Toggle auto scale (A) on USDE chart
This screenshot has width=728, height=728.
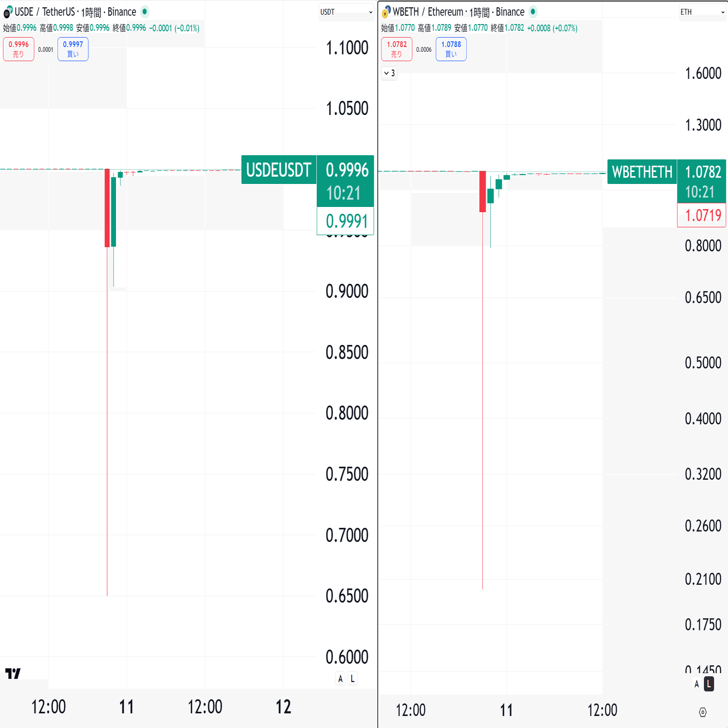tap(340, 678)
